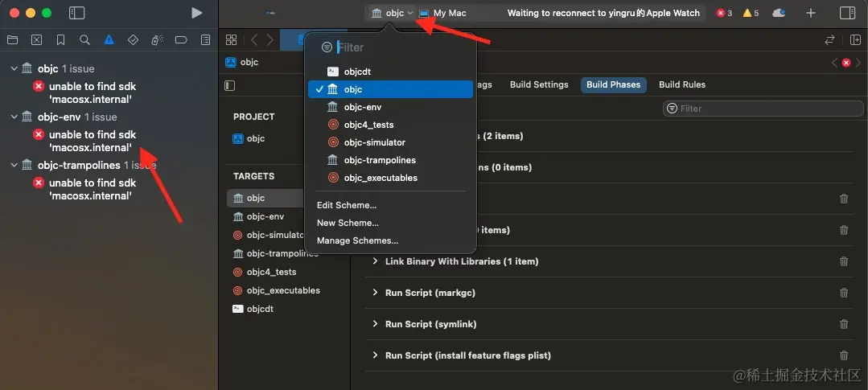Choose objc4_tests scheme from the popup

[390, 125]
